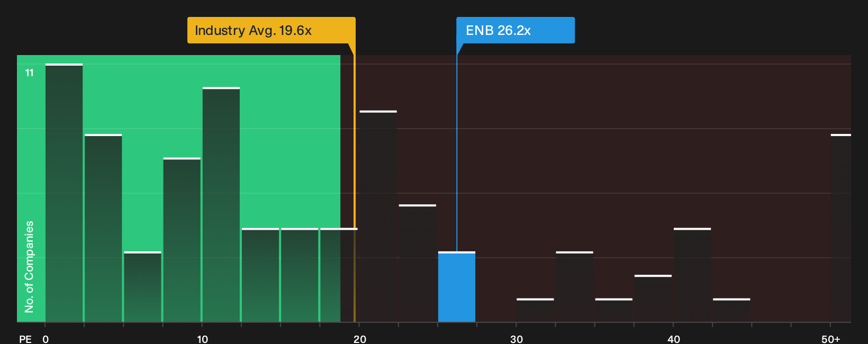868x344 pixels.
Task: Click the PE axis label 40
Action: pyautogui.click(x=673, y=339)
